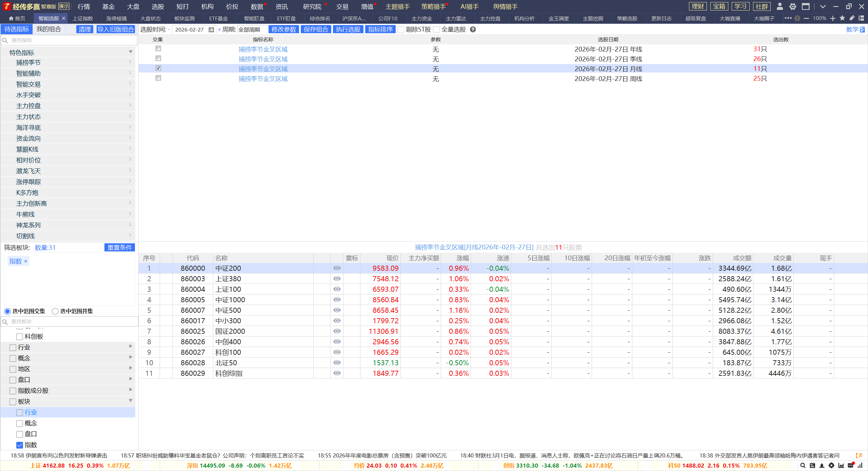Expand the 概念 block filter arrow
868x471 pixels.
131,357
